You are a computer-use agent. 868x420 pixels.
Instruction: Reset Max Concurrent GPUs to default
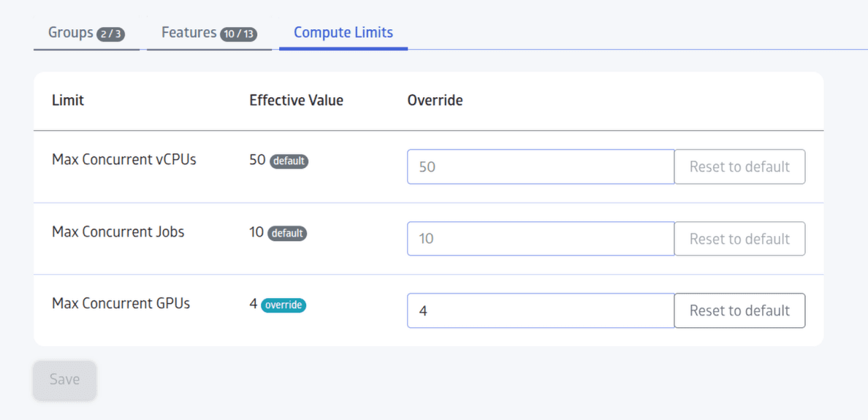739,310
